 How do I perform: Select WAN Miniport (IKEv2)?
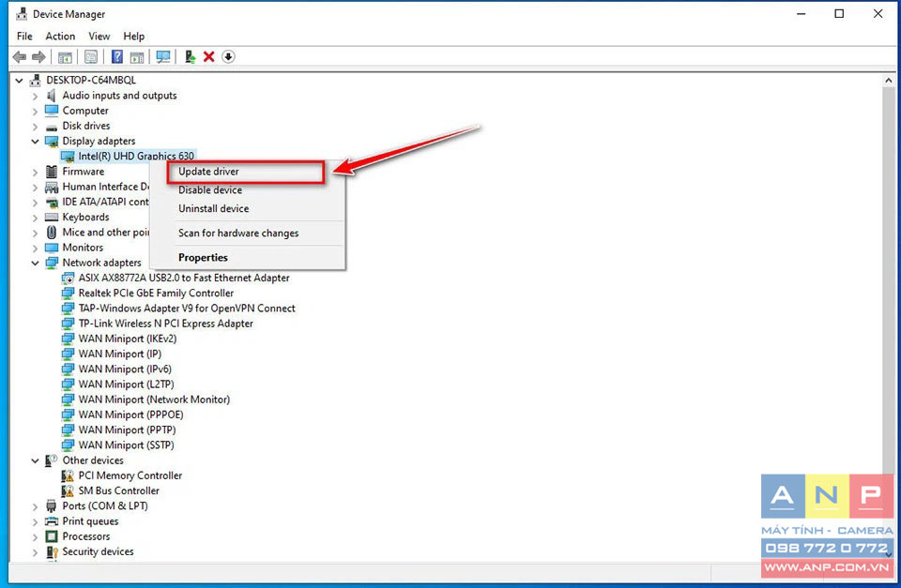[x=128, y=339]
